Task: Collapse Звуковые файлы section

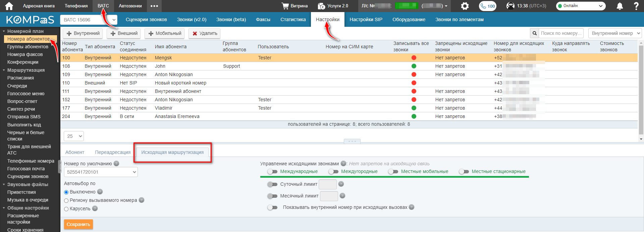Action: (4, 184)
